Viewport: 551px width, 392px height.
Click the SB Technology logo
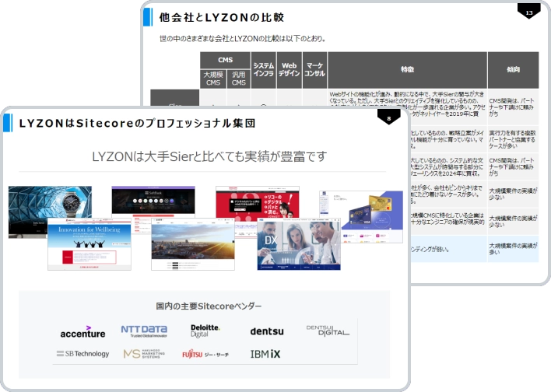83,354
